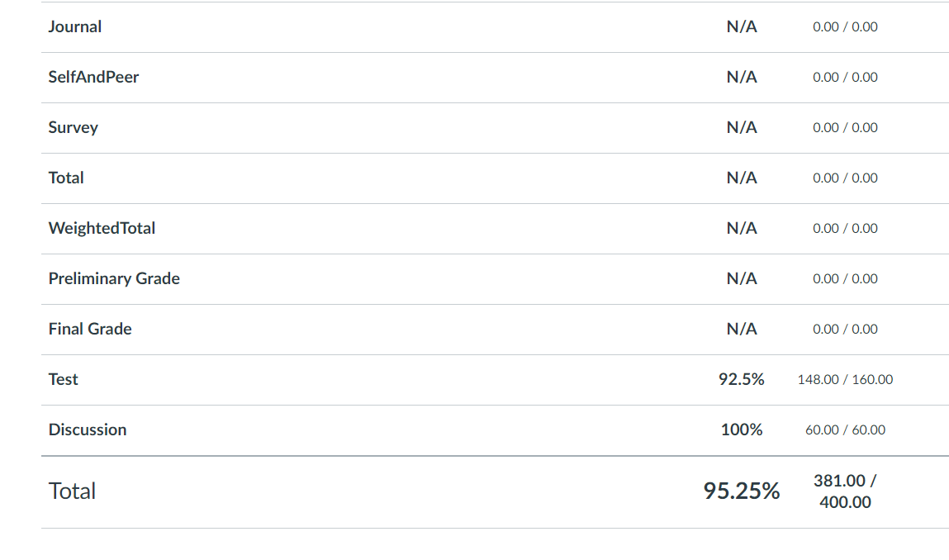Click the 148.00 / 160.00 Test score

pos(845,380)
